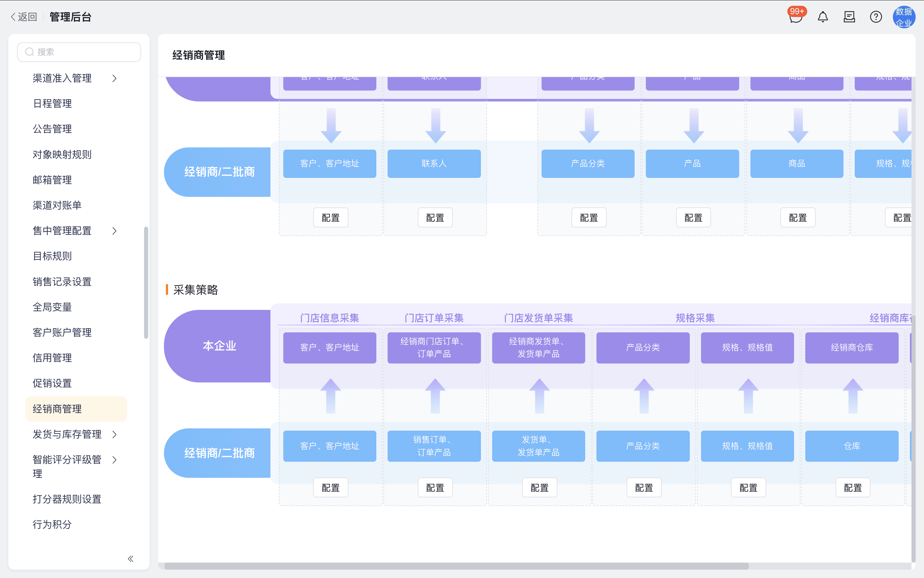The height and width of the screenshot is (578, 924).
Task: Open the task list icon in header
Action: [x=849, y=17]
